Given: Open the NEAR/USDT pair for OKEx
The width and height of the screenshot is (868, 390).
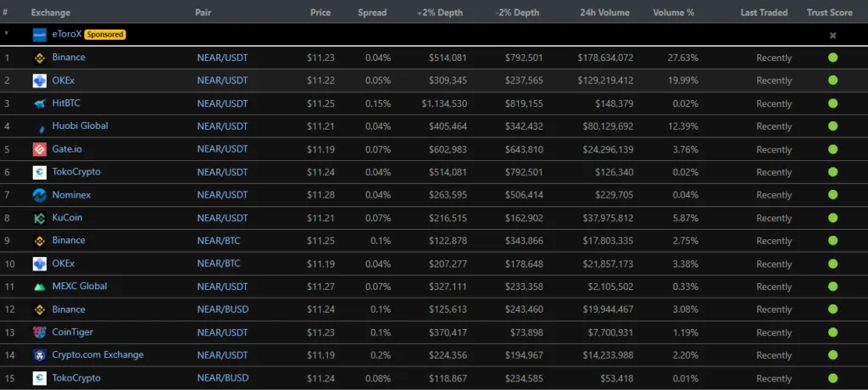Looking at the screenshot, I should 223,81.
